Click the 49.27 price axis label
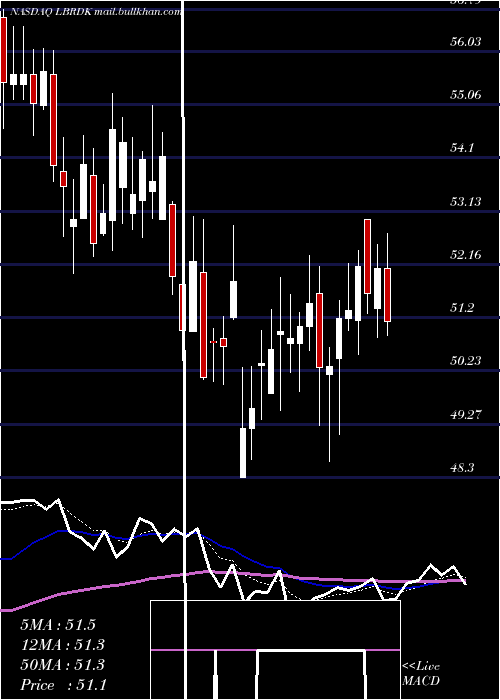The width and height of the screenshot is (500, 700). (x=466, y=415)
